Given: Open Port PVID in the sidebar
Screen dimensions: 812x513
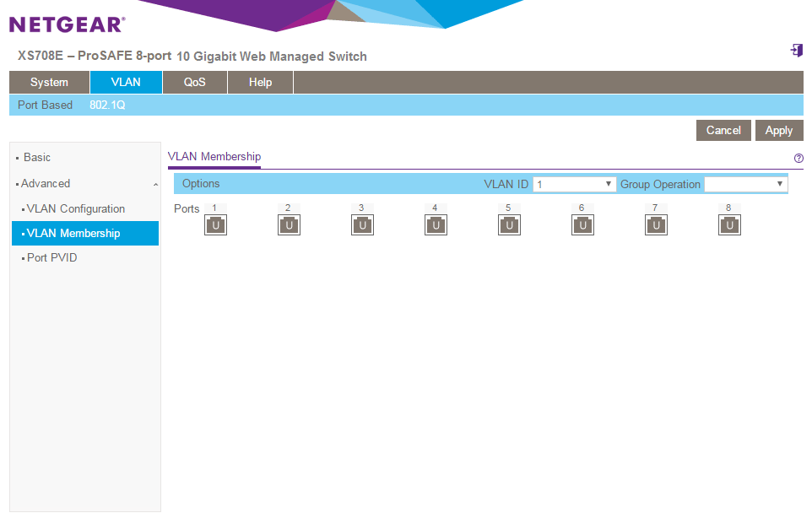Looking at the screenshot, I should 51,257.
